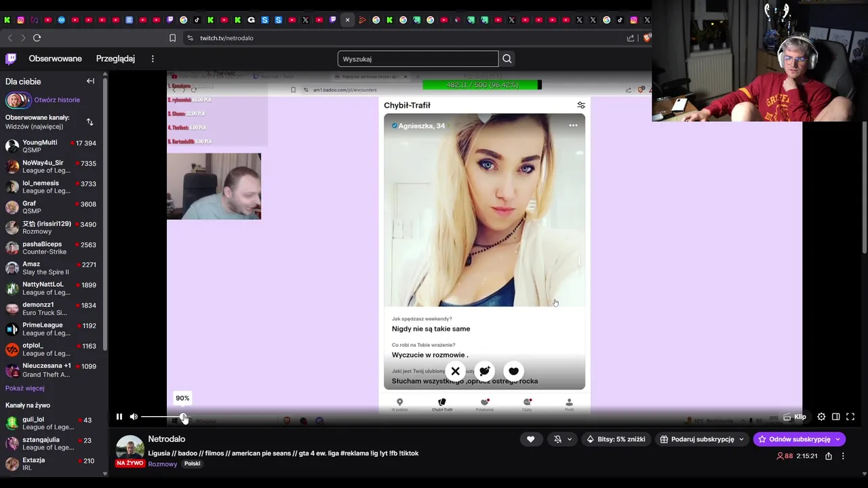
Task: Create a clip with Klip button
Action: (795, 417)
